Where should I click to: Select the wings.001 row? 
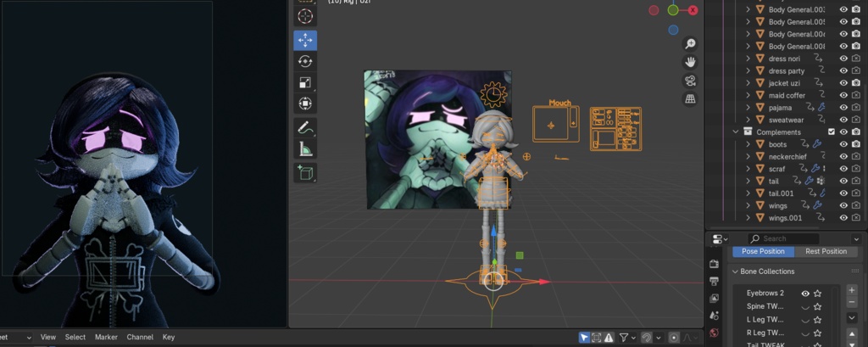click(x=786, y=218)
